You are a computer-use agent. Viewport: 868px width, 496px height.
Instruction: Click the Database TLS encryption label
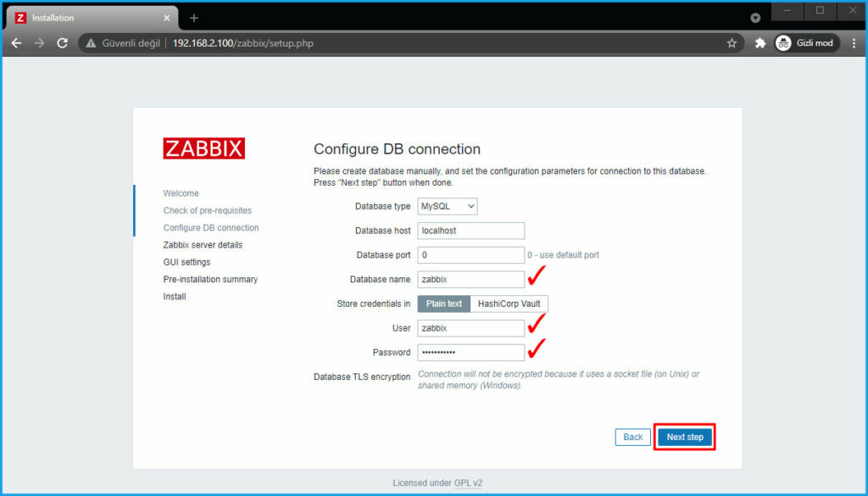click(x=362, y=377)
